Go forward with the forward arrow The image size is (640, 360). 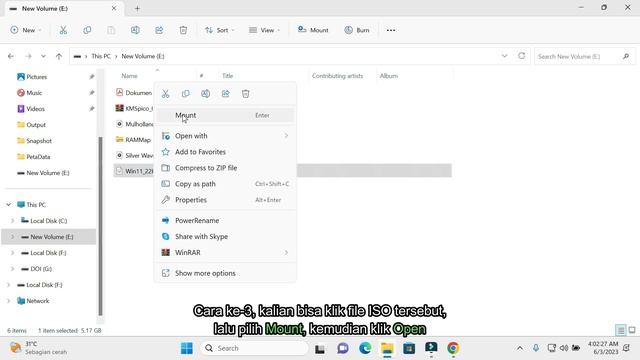coord(28,56)
